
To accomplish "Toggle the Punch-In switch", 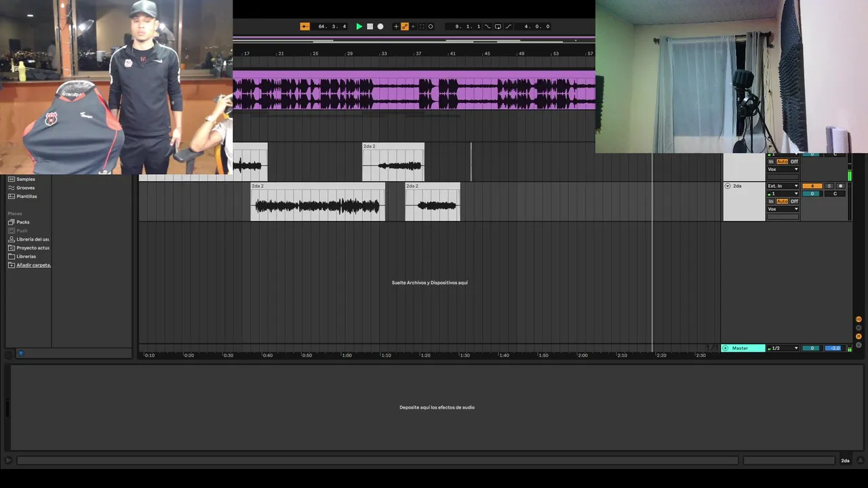I will click(x=488, y=26).
